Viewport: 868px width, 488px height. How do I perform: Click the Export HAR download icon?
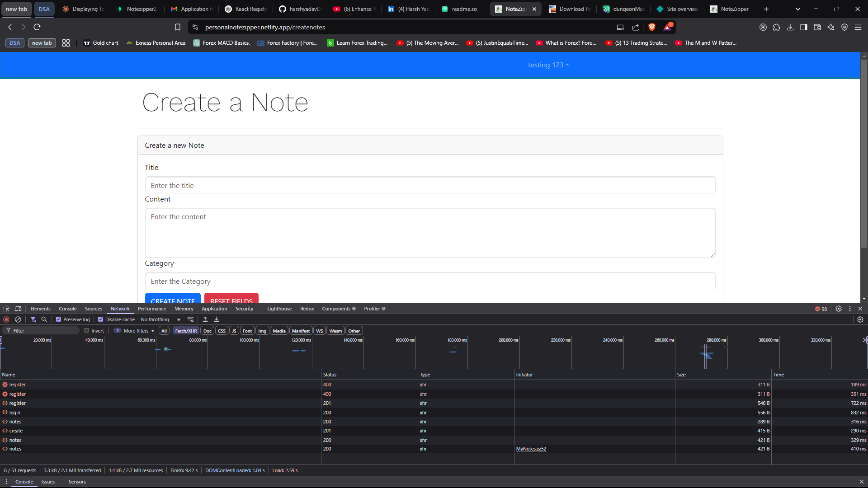tap(217, 319)
